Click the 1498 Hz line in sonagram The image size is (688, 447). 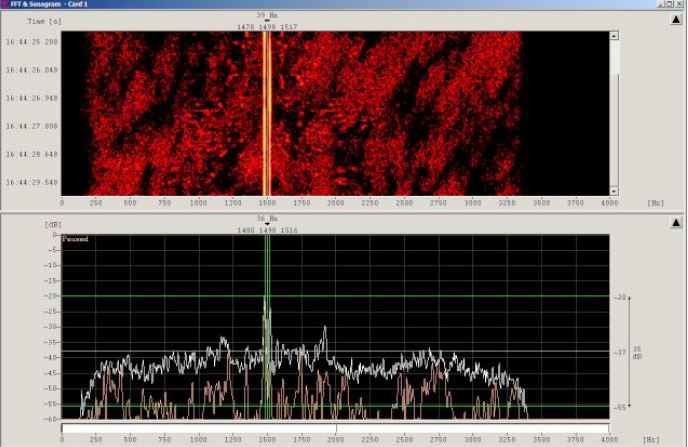267,110
